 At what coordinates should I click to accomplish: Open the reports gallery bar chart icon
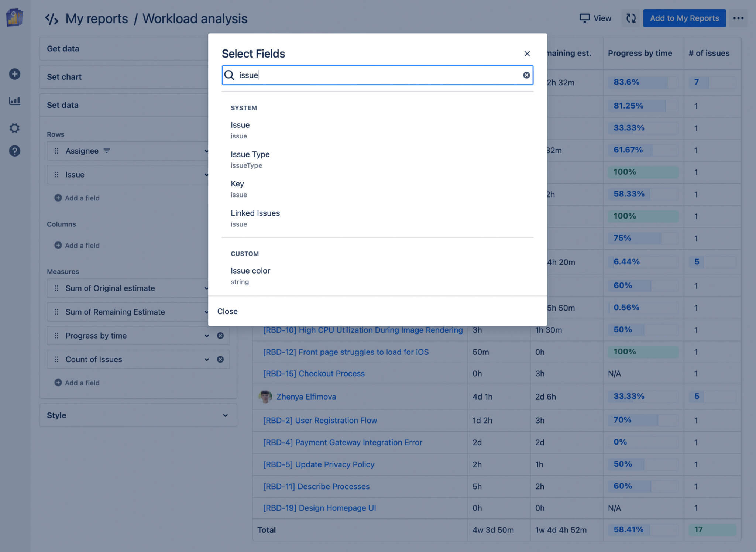click(14, 101)
